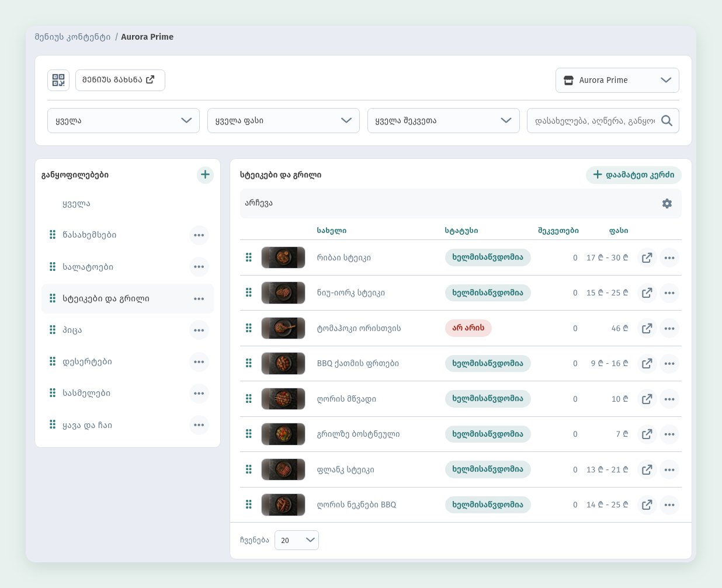Open the ყველა ფასი price filter

coord(283,121)
